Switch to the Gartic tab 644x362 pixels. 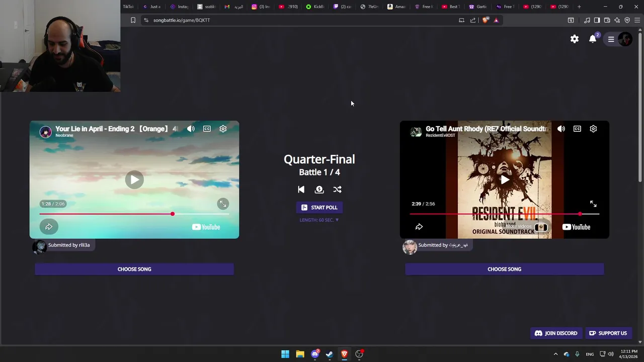(x=478, y=7)
